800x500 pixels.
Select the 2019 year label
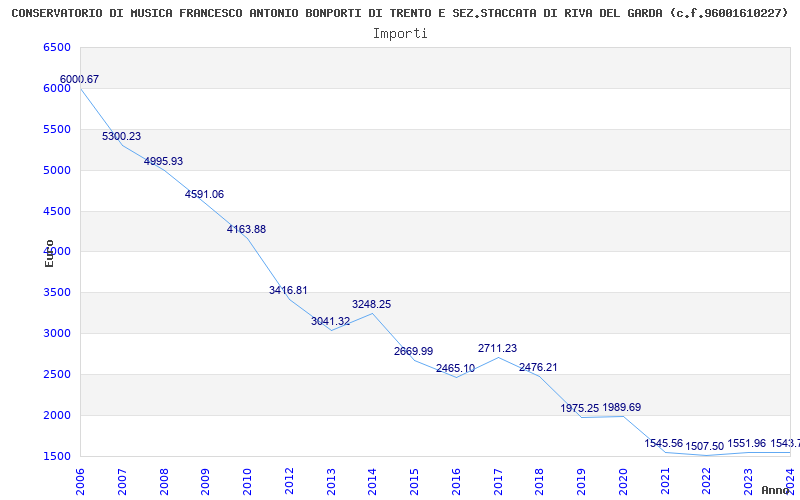[x=582, y=482]
